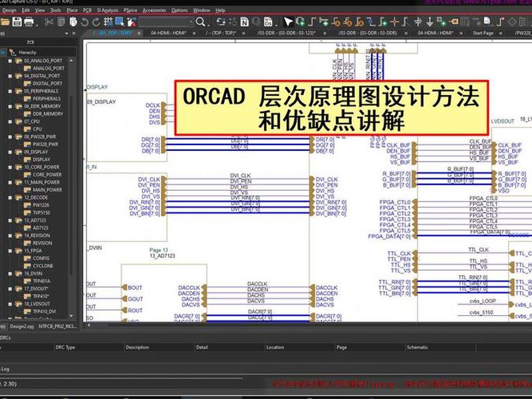Collapse the 09_DISPLAY tree node
Viewport: 532px width, 399px height.
coord(10,152)
